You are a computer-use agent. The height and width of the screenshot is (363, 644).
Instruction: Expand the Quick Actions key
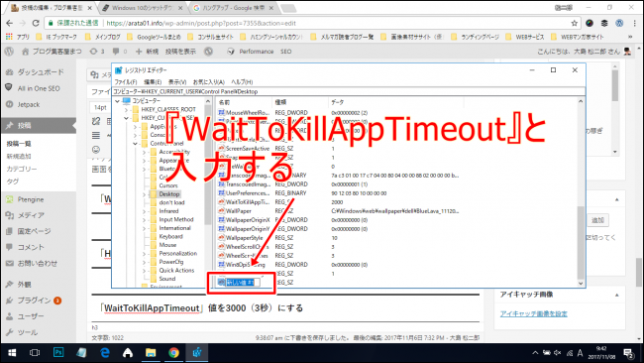pyautogui.click(x=145, y=271)
